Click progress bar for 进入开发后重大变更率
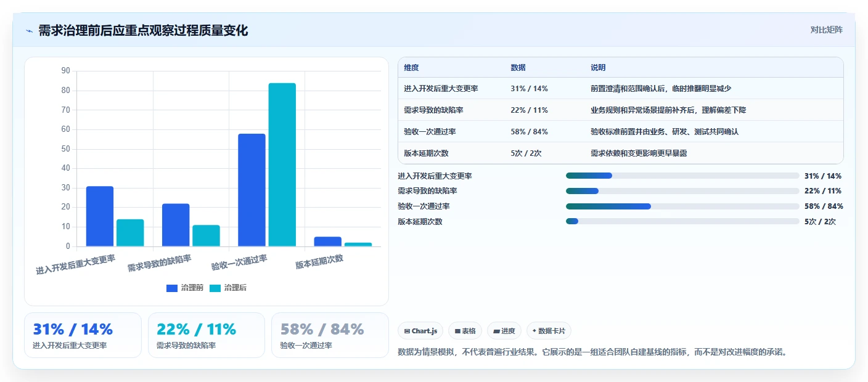Viewport: 868px width, 382px height. (682, 176)
